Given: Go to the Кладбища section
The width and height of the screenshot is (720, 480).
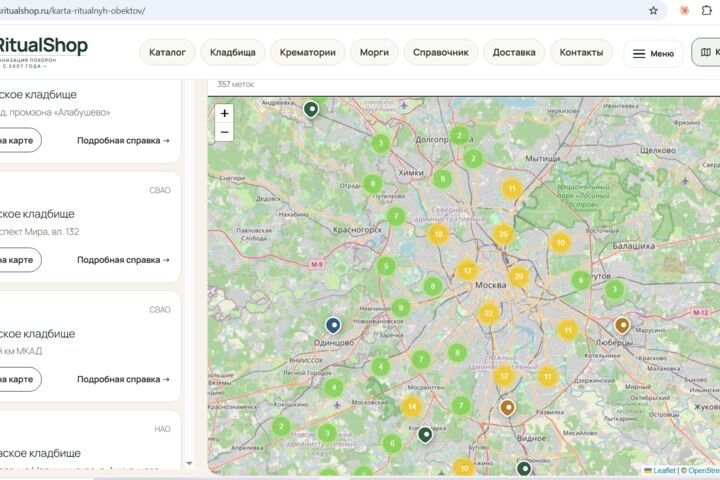Looking at the screenshot, I should [x=233, y=52].
